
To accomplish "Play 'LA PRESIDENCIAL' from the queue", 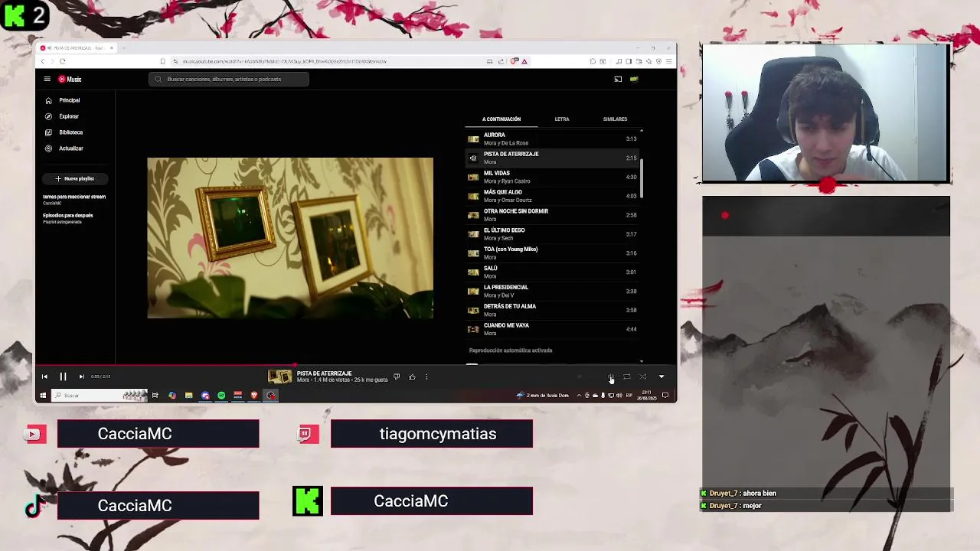I will (x=551, y=292).
